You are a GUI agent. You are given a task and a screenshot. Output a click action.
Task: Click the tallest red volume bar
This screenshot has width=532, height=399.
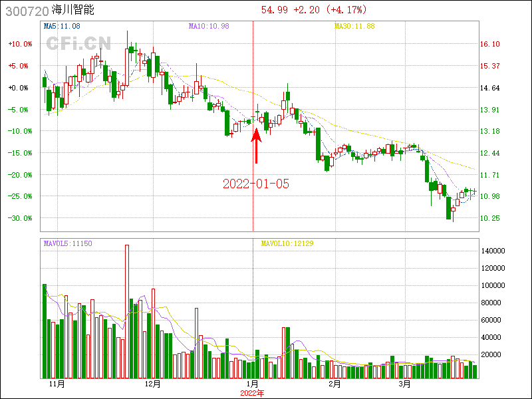tap(127, 311)
